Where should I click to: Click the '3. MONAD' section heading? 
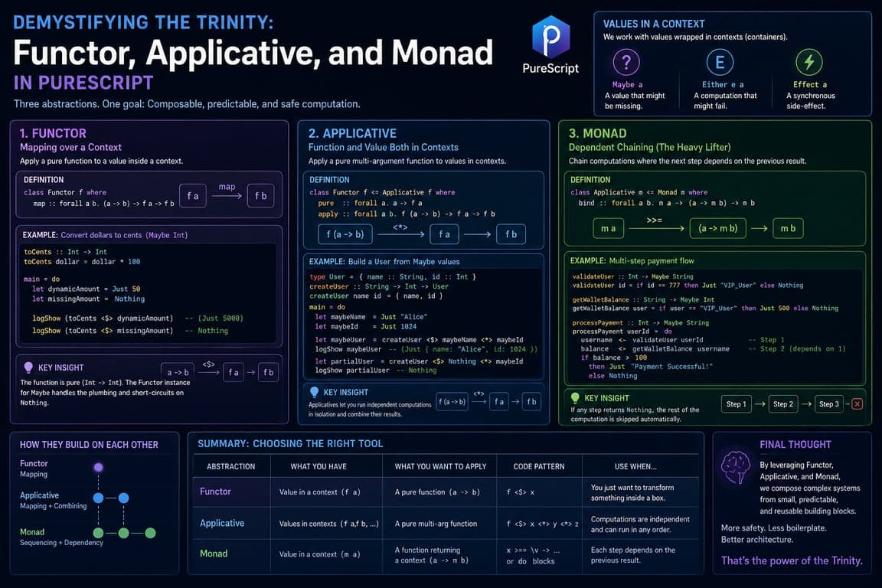pos(597,133)
